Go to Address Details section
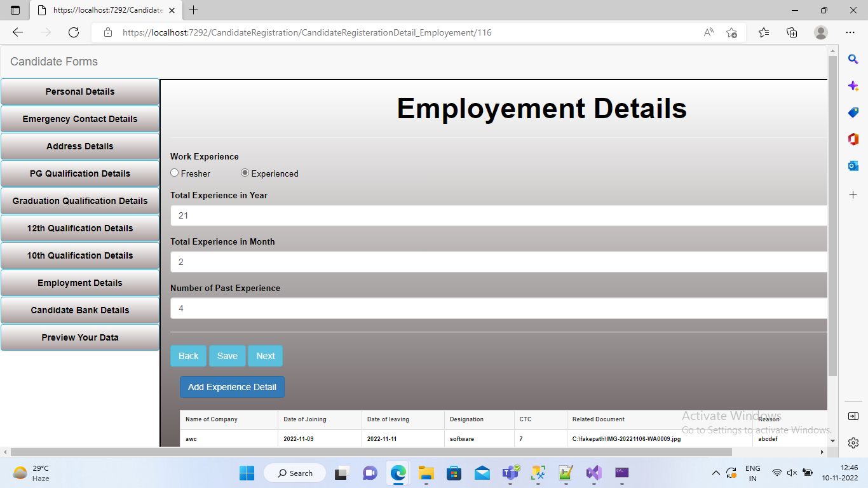This screenshot has width=868, height=488. coord(80,146)
